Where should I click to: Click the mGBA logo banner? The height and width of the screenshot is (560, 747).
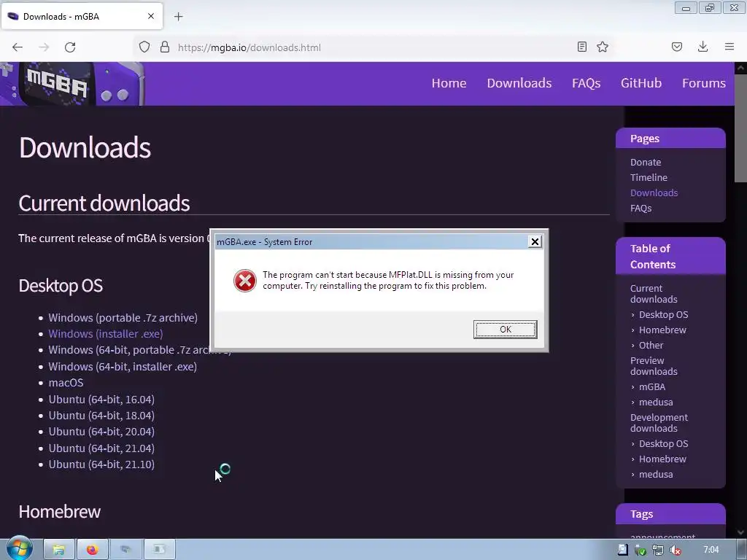point(72,84)
